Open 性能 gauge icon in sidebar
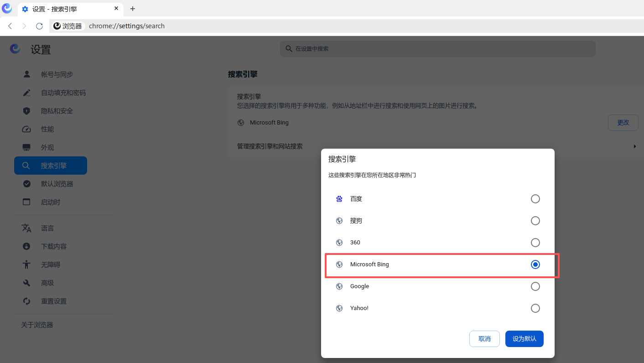 26,129
